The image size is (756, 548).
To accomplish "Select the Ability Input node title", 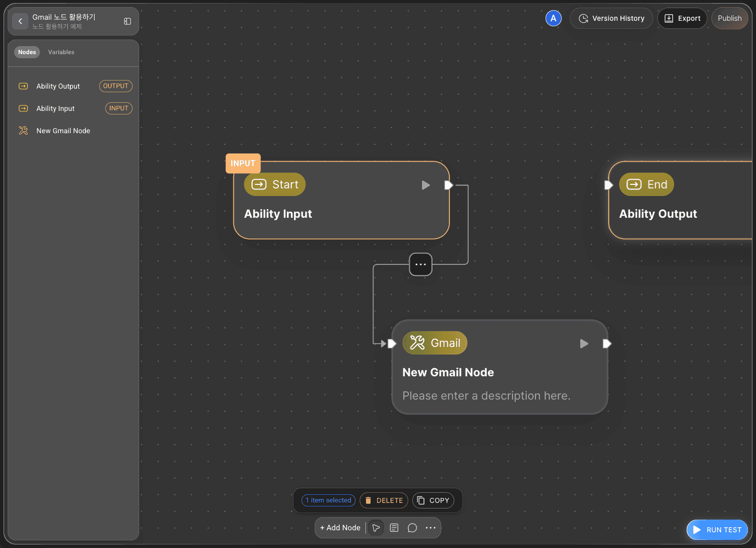I will point(278,214).
